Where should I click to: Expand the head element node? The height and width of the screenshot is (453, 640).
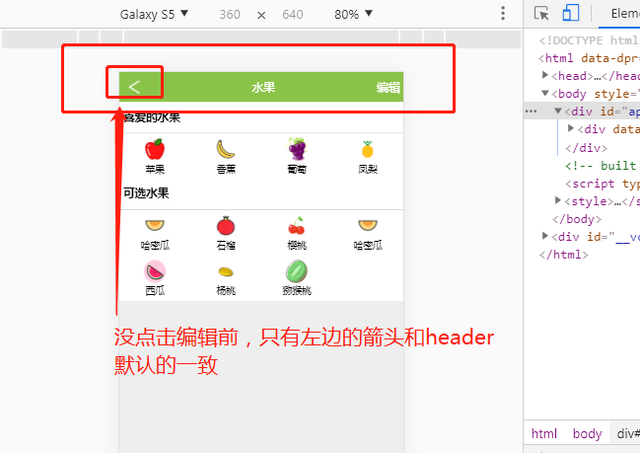(545, 75)
